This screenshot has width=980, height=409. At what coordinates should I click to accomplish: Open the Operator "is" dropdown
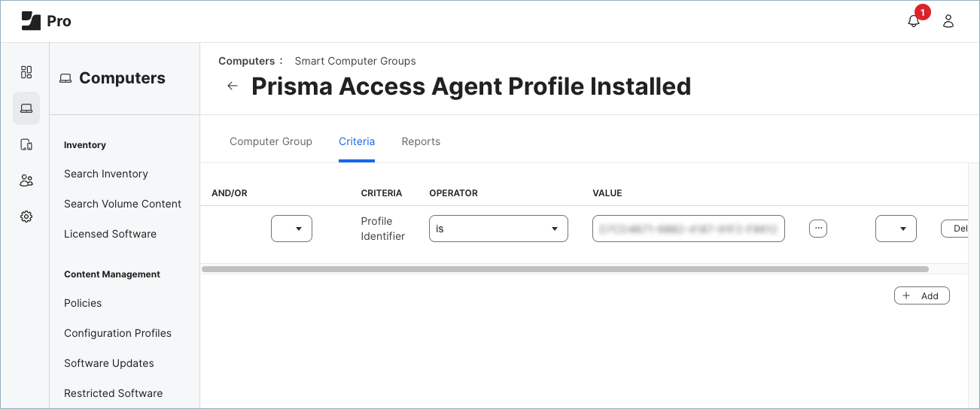[498, 229]
